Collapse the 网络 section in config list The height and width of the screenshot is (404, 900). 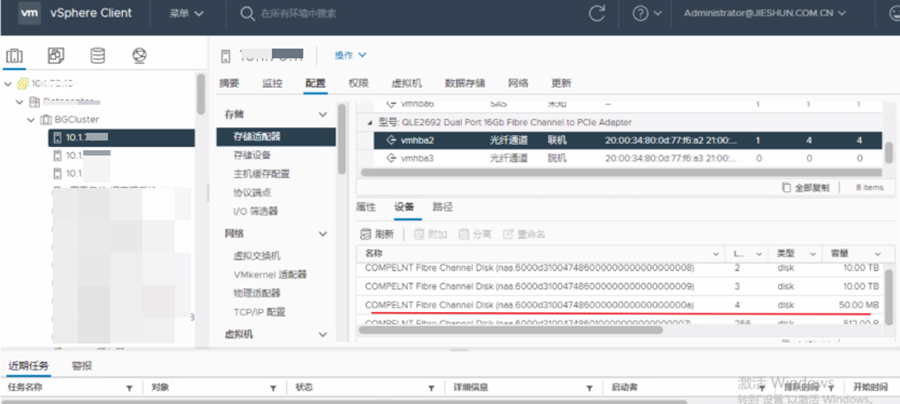(x=322, y=233)
